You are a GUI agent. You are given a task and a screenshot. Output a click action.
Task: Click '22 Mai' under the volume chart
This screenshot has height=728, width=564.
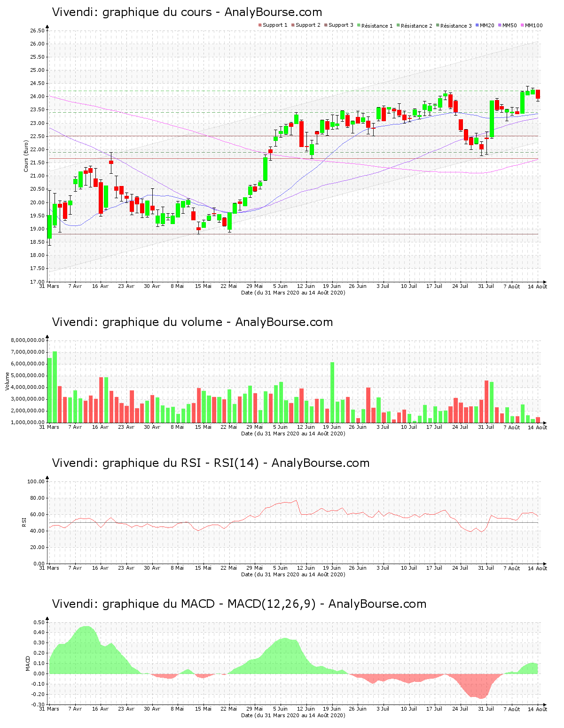tap(229, 427)
